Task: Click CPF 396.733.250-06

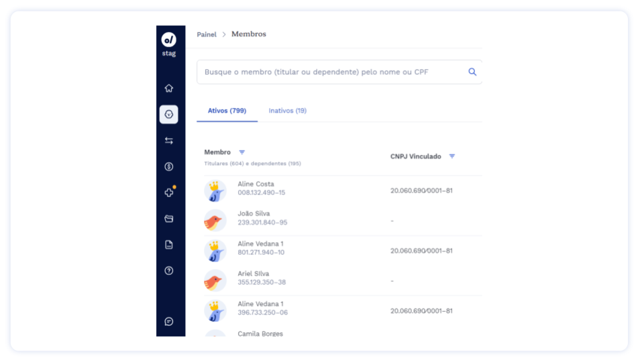Action: click(263, 313)
